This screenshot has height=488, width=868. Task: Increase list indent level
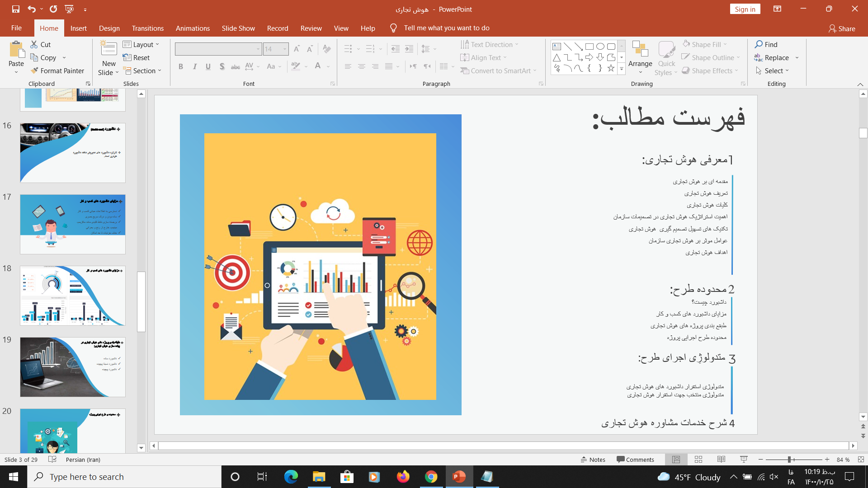tap(409, 49)
